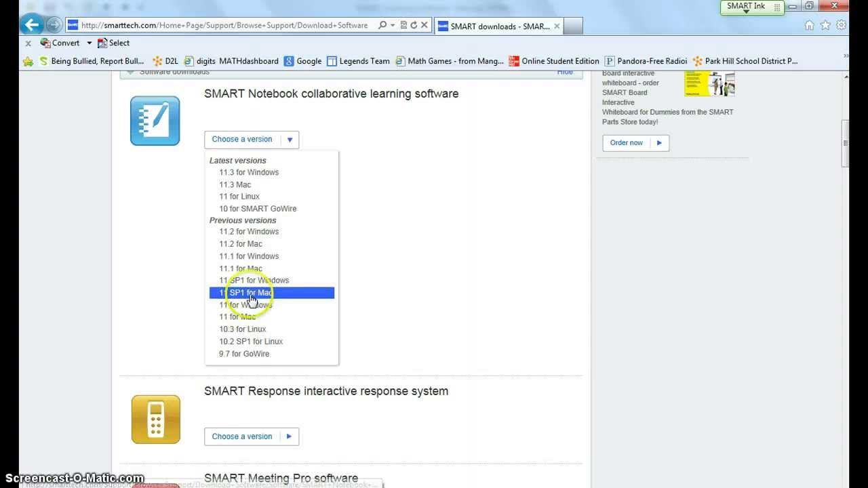Open Favorites star icon at top right
This screenshot has width=868, height=488.
pyautogui.click(x=825, y=25)
